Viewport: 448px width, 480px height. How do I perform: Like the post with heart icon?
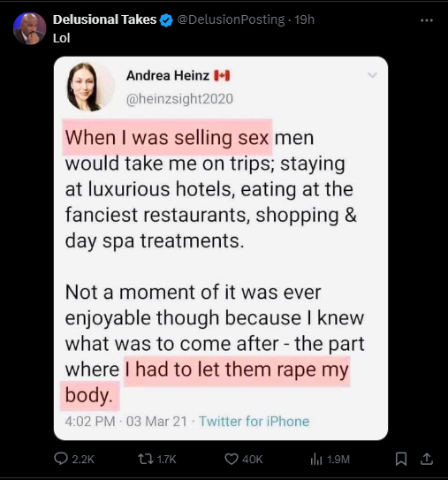coord(232,459)
